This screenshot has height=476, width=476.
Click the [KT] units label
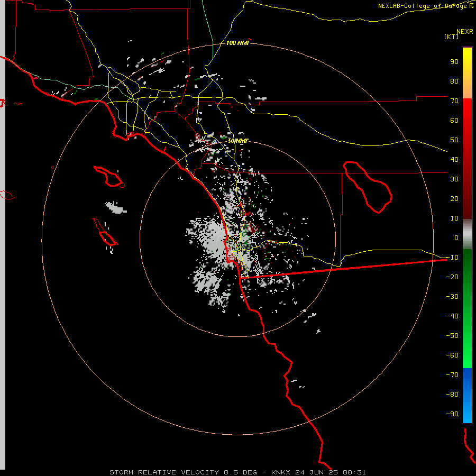(451, 36)
